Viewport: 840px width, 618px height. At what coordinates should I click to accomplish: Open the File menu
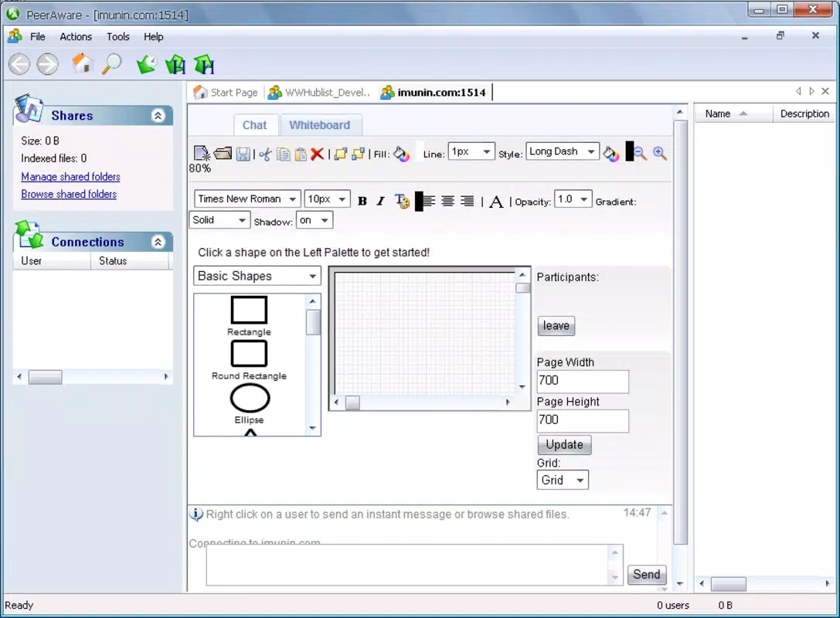tap(38, 36)
